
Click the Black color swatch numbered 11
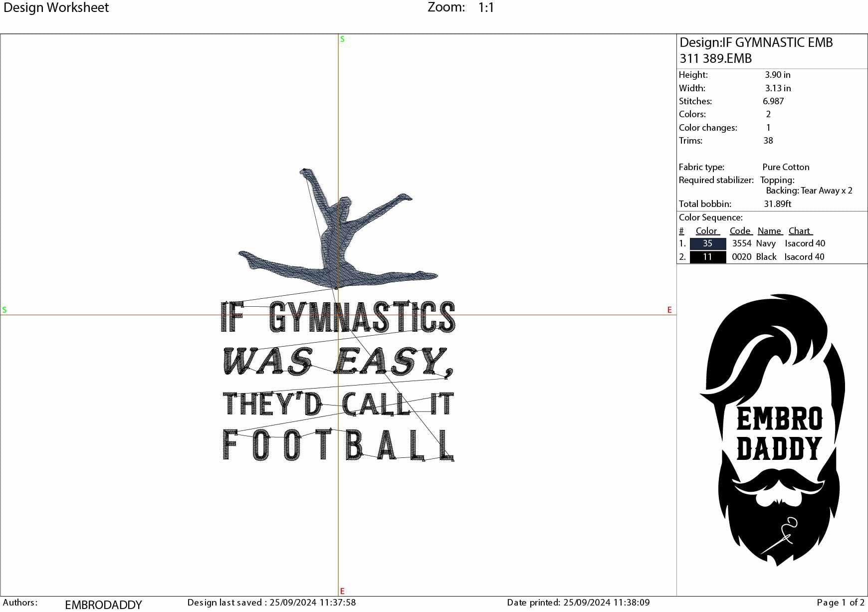[x=707, y=257]
